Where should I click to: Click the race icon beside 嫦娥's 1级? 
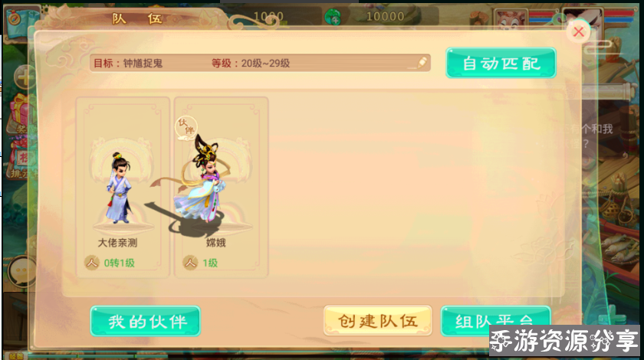[190, 262]
